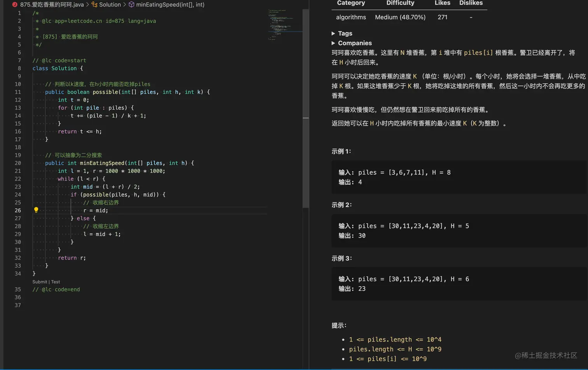Viewport: 588px width, 370px height.
Task: Open the Solution breadcrumb dropdown
Action: [110, 5]
